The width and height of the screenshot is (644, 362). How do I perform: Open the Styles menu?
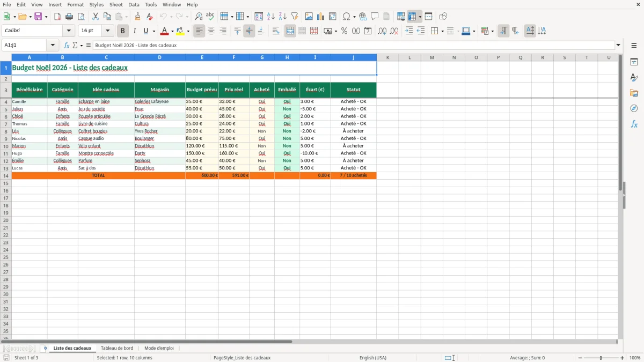97,4
